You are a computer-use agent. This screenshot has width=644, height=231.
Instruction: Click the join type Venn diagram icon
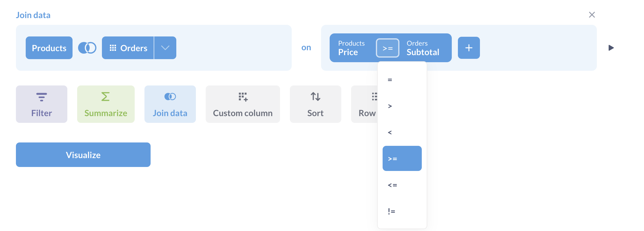point(87,48)
